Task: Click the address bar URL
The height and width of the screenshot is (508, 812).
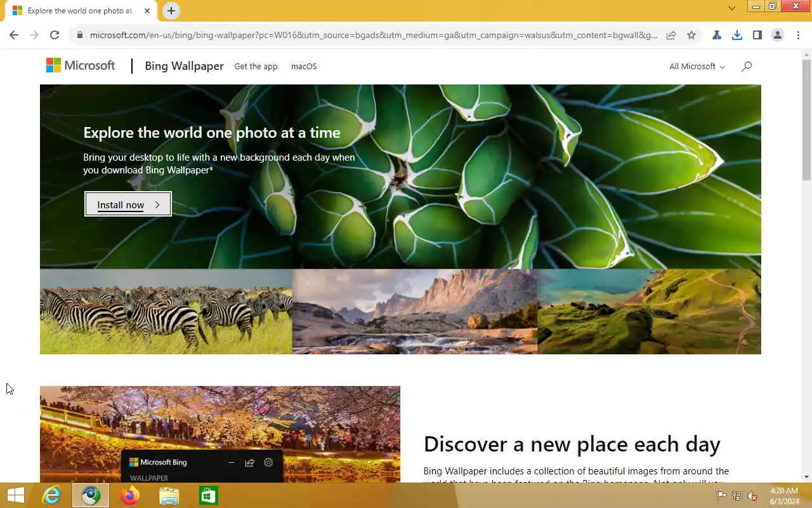Action: click(373, 36)
